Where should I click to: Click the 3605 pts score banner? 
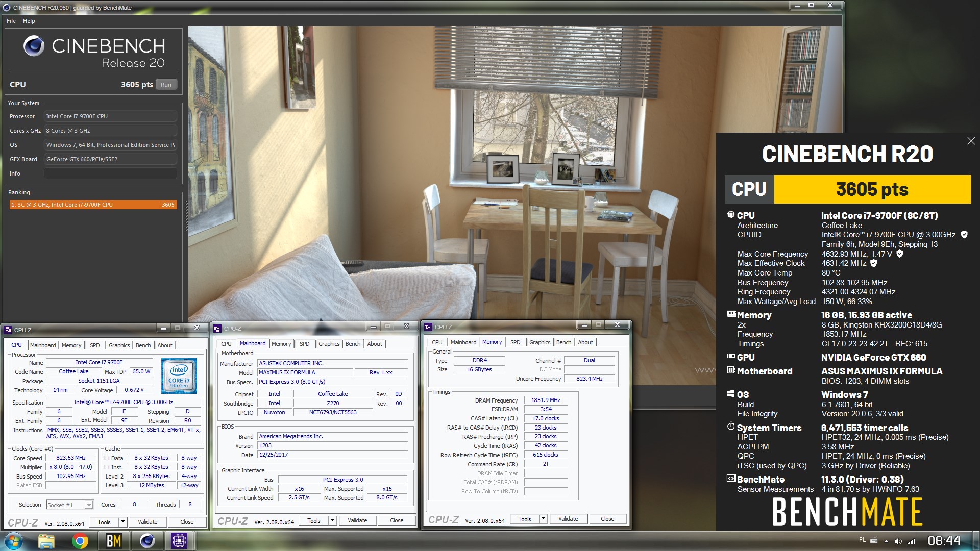872,189
